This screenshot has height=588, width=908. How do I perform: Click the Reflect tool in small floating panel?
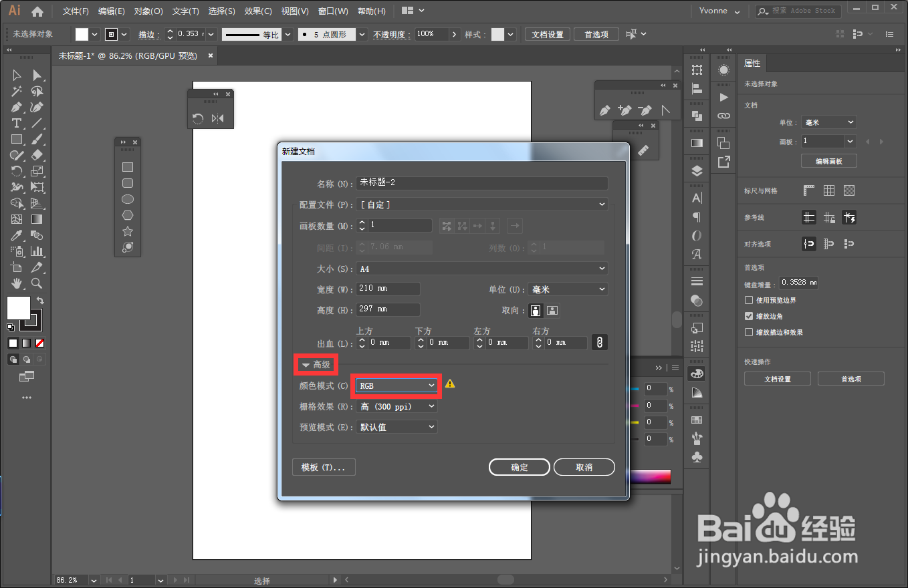218,118
